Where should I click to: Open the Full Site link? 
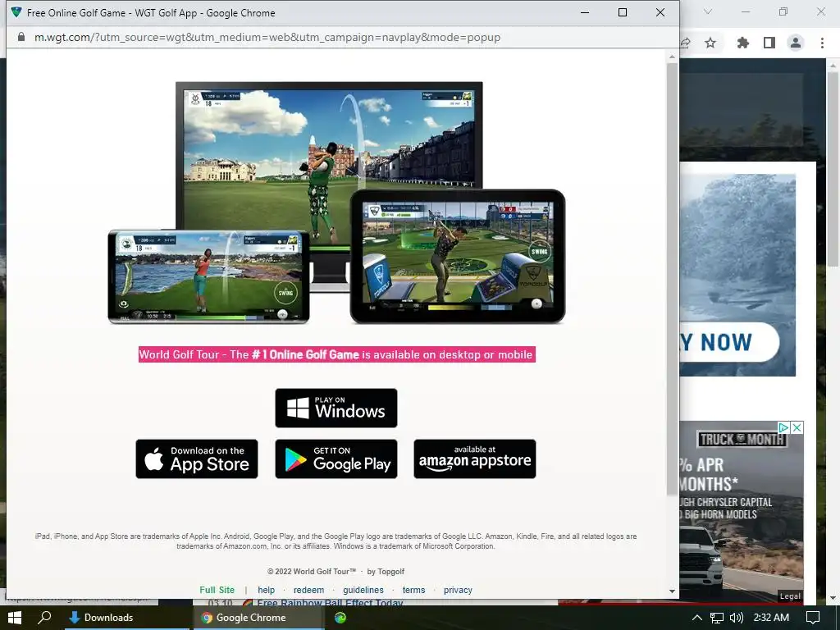point(217,590)
